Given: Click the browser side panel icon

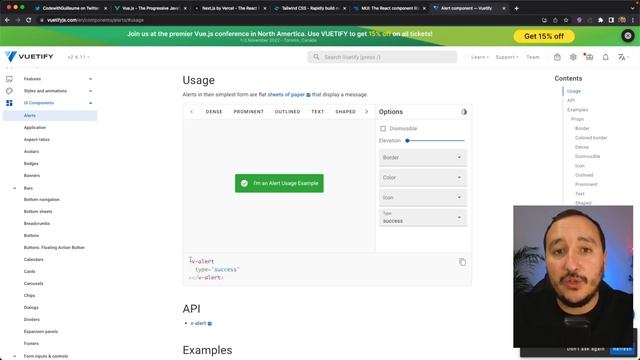Looking at the screenshot, I should pyautogui.click(x=611, y=20).
